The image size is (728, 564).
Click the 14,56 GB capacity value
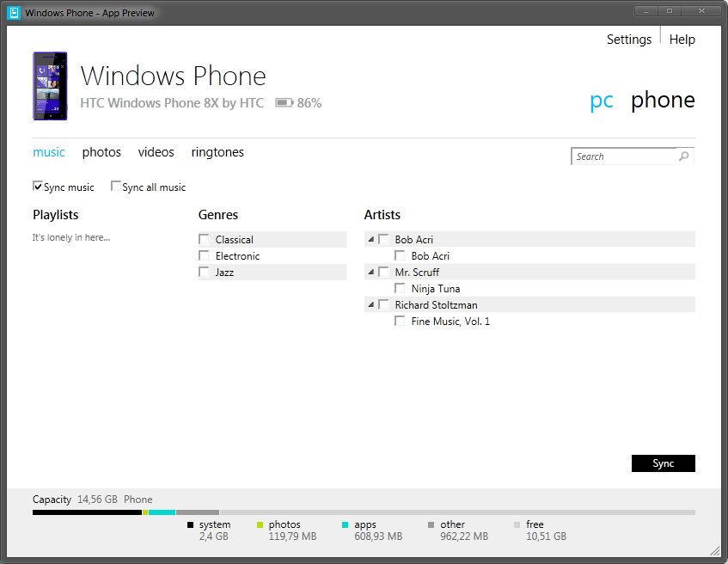[97, 500]
